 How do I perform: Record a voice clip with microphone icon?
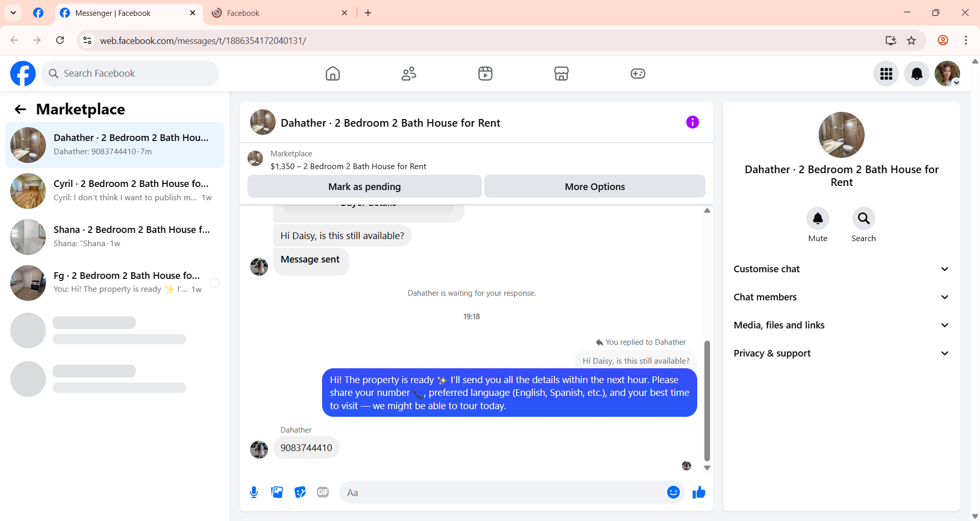coord(254,492)
